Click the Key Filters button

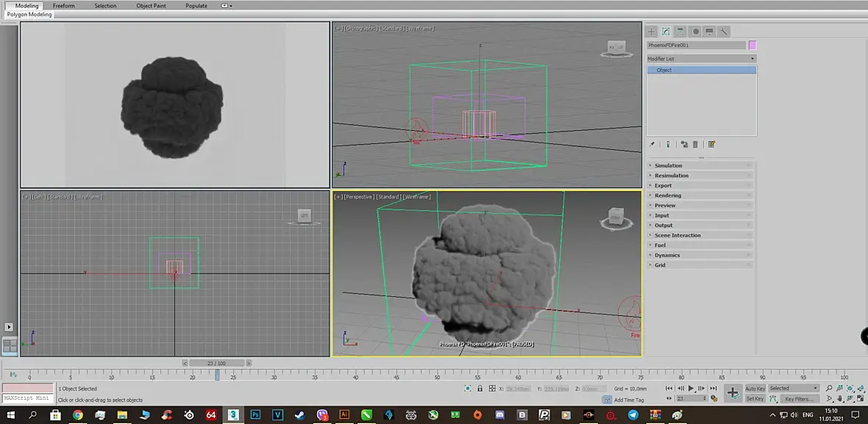click(x=798, y=399)
